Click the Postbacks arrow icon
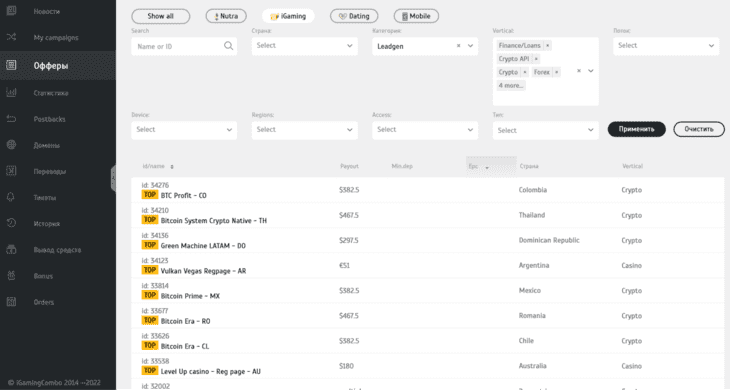The width and height of the screenshot is (730, 390). [11, 119]
